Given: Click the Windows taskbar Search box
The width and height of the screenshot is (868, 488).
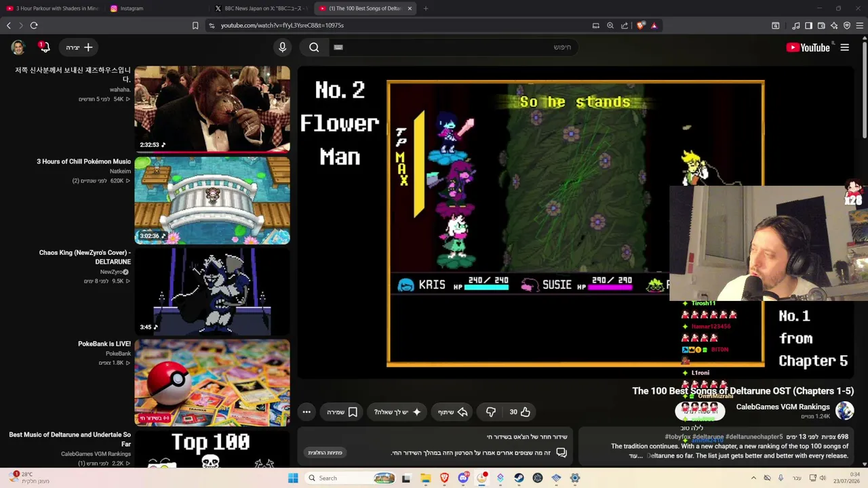Looking at the screenshot, I should (x=350, y=478).
